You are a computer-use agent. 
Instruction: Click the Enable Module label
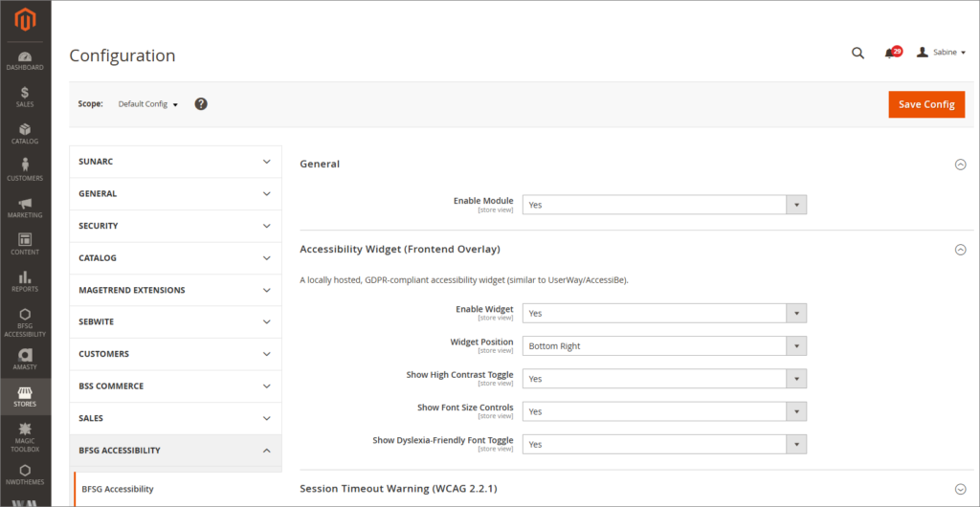483,201
